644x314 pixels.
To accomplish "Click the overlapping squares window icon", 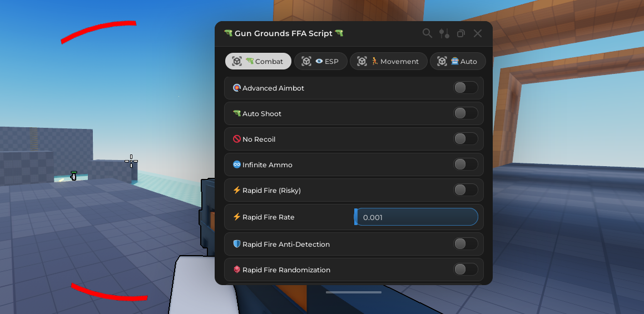I will (x=460, y=33).
